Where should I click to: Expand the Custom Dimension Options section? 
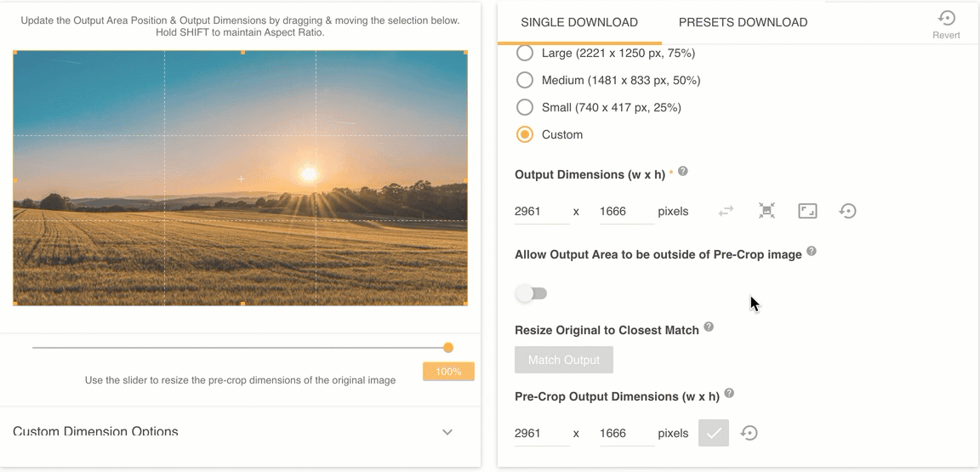447,432
